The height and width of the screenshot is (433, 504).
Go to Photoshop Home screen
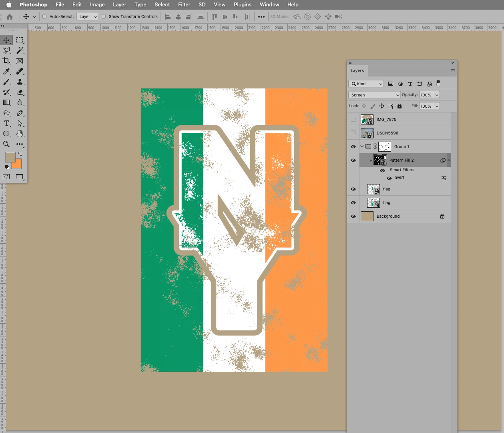coord(10,16)
